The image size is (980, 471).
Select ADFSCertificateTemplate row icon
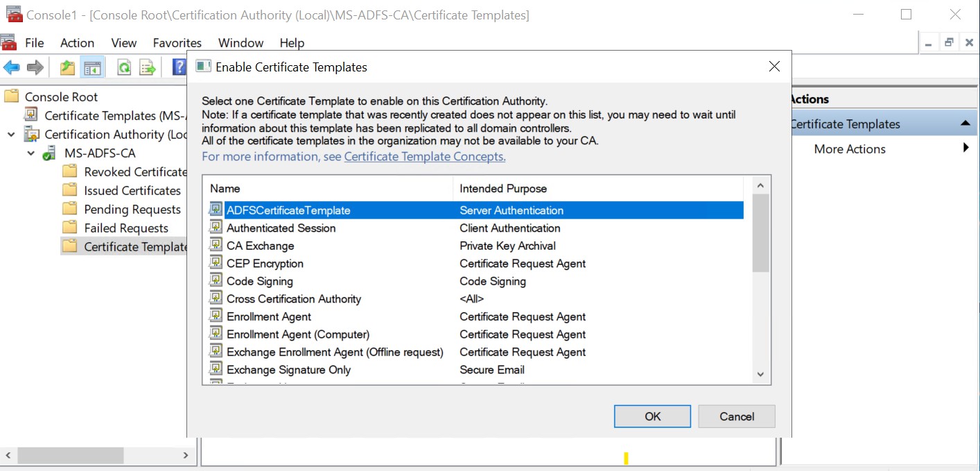coord(216,209)
